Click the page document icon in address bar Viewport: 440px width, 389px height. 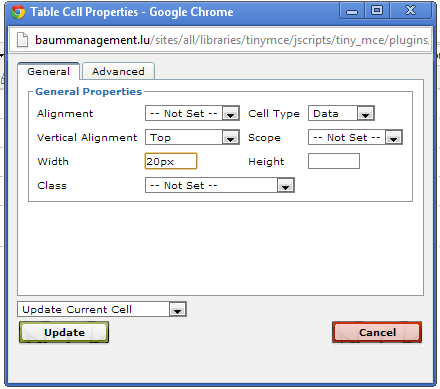(22, 40)
